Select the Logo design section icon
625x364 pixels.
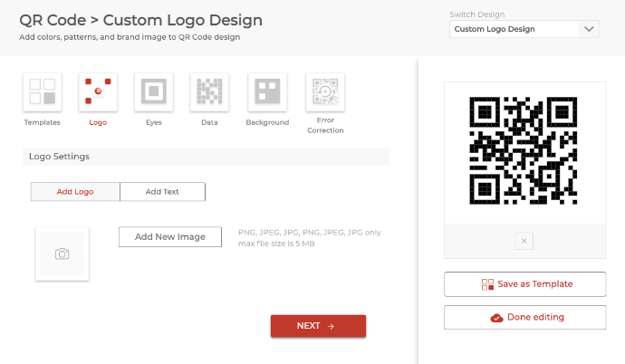(98, 92)
